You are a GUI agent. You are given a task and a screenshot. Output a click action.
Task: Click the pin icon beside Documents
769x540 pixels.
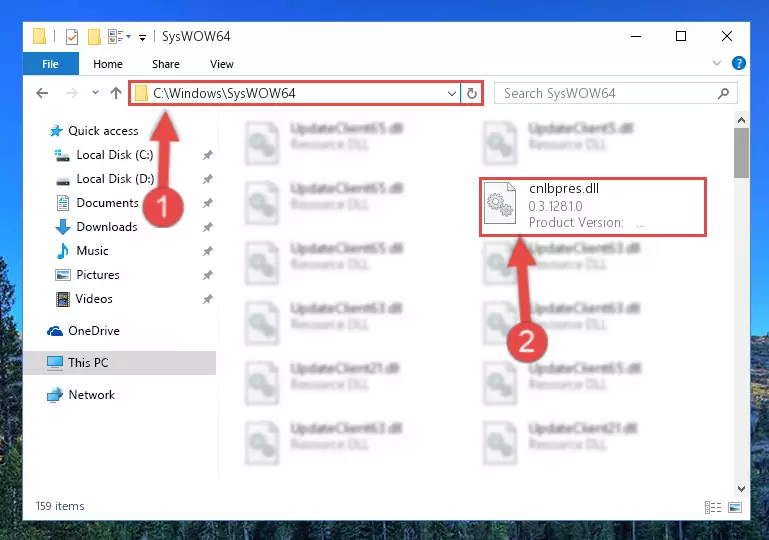point(207,203)
